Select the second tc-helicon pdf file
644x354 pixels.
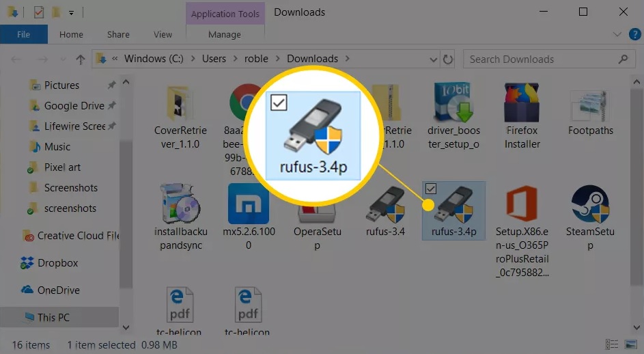248,305
